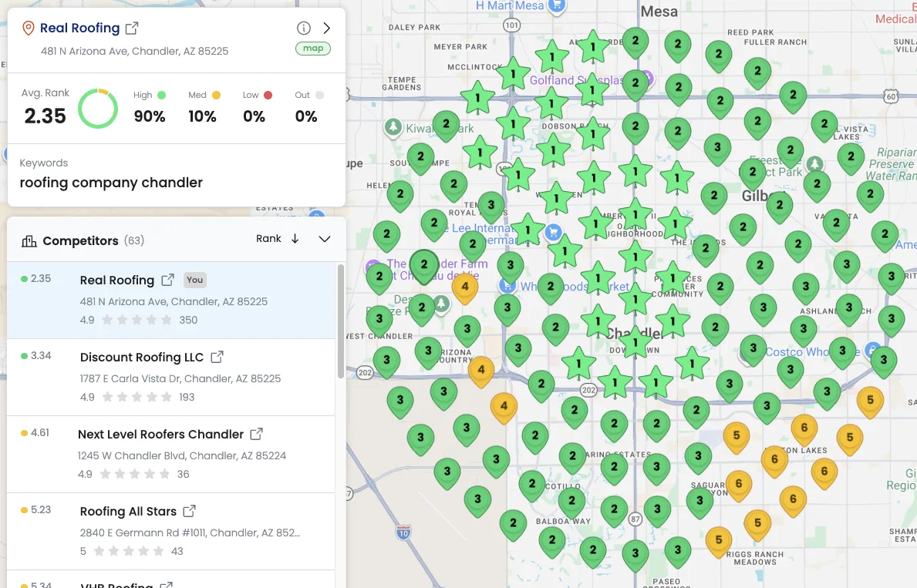Click the location pin icon beside Real Roofing
This screenshot has height=588, width=917.
28,28
